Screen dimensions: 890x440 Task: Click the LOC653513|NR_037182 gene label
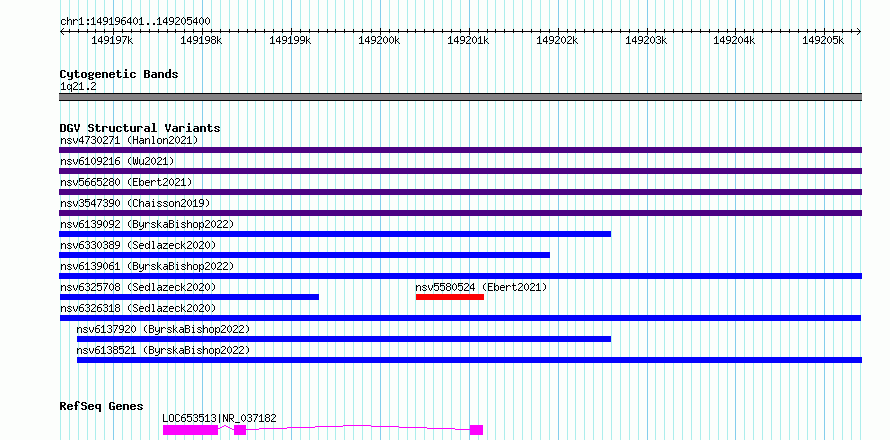219,418
